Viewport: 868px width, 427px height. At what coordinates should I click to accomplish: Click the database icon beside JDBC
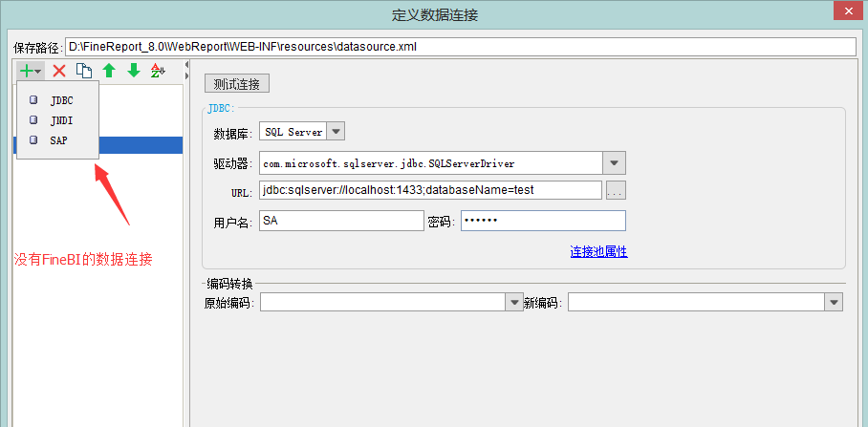tap(33, 100)
